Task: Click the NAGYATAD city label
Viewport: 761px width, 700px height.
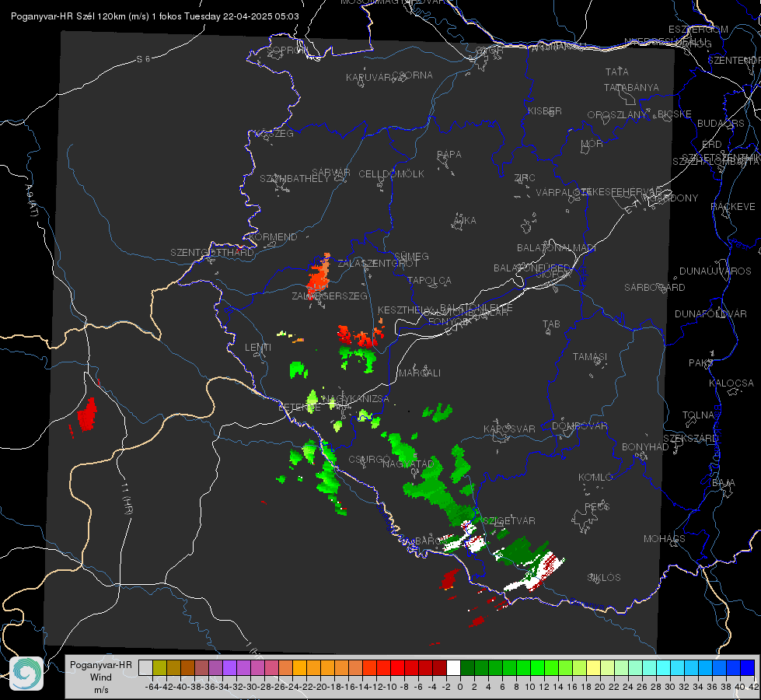Action: click(408, 464)
